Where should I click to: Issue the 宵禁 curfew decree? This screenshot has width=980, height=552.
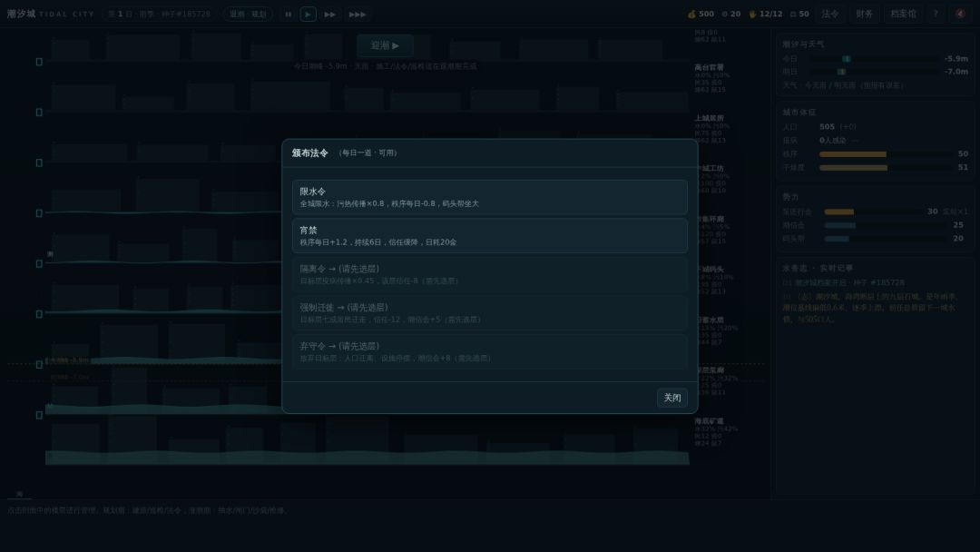point(490,236)
